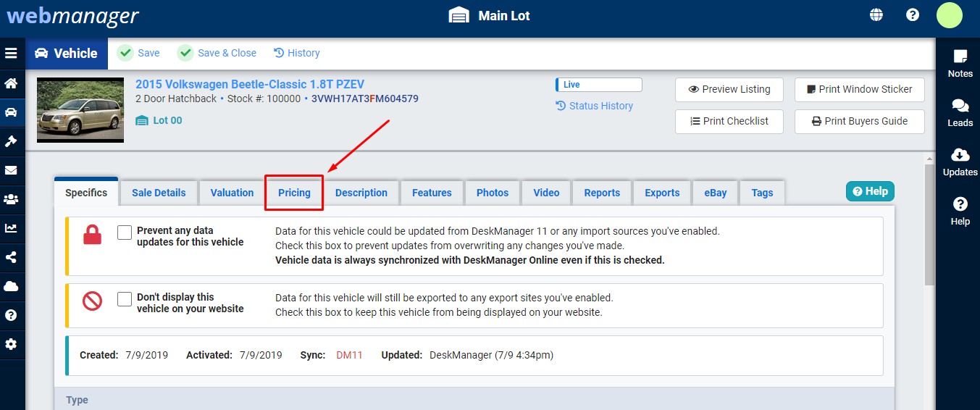Click the share icon in left sidebar
The height and width of the screenshot is (410, 980).
(11, 257)
